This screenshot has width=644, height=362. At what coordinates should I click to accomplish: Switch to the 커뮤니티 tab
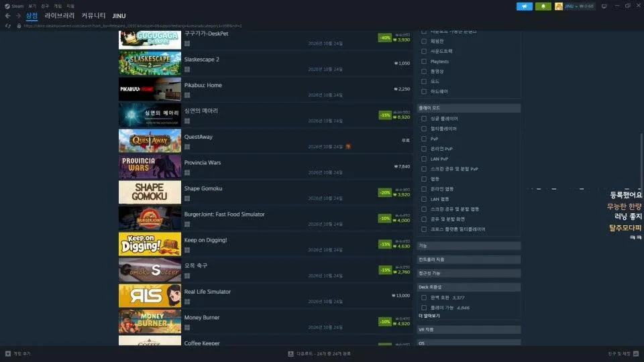[x=94, y=15]
